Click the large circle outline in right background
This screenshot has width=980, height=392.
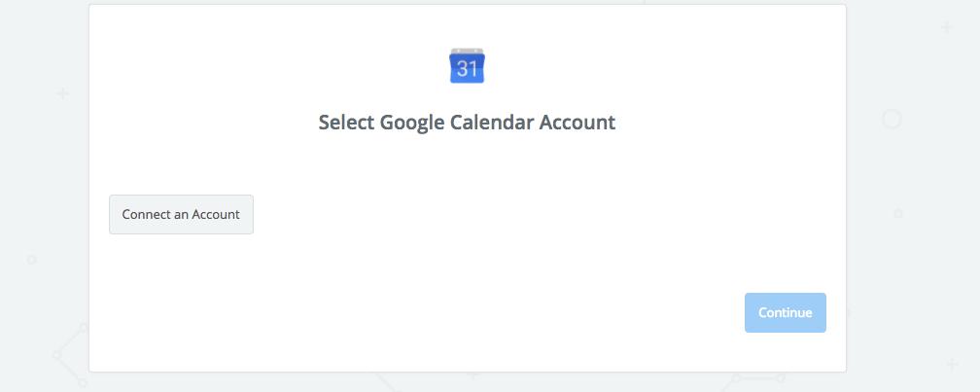[x=892, y=120]
